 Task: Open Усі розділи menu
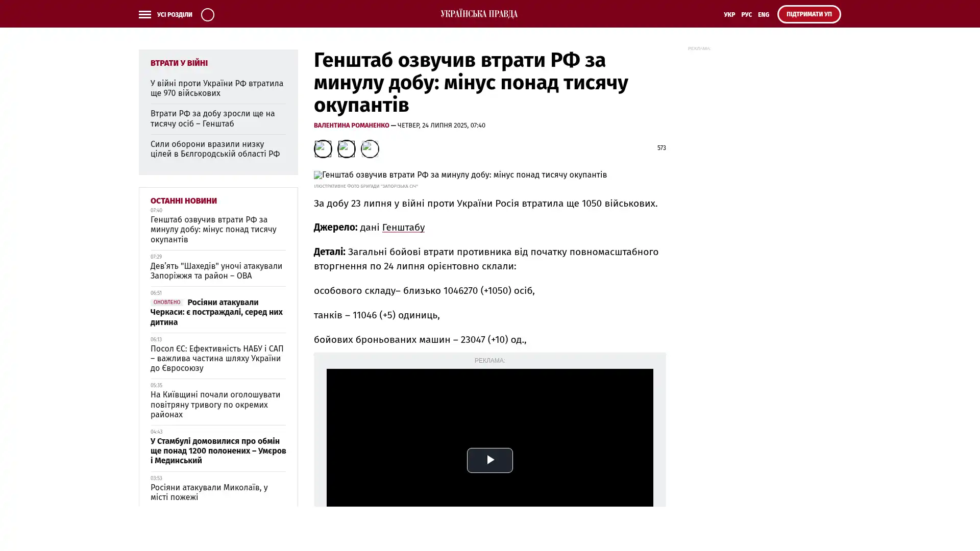(x=174, y=15)
